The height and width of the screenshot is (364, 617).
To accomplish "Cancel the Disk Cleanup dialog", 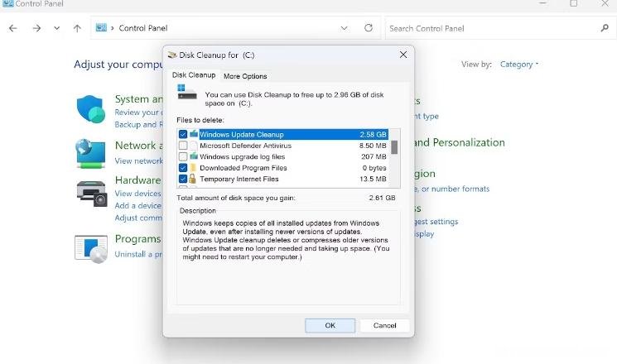I will (x=384, y=325).
